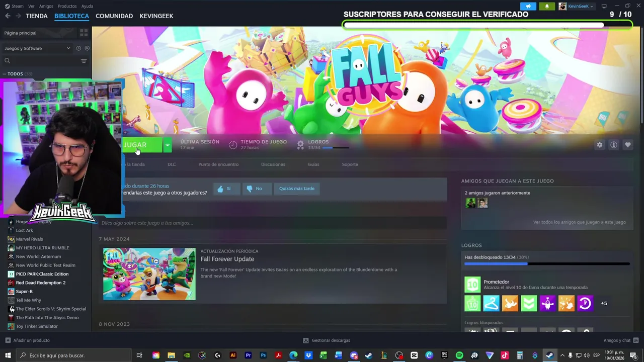Open the Ayuda menu
Image resolution: width=644 pixels, height=362 pixels.
click(87, 6)
